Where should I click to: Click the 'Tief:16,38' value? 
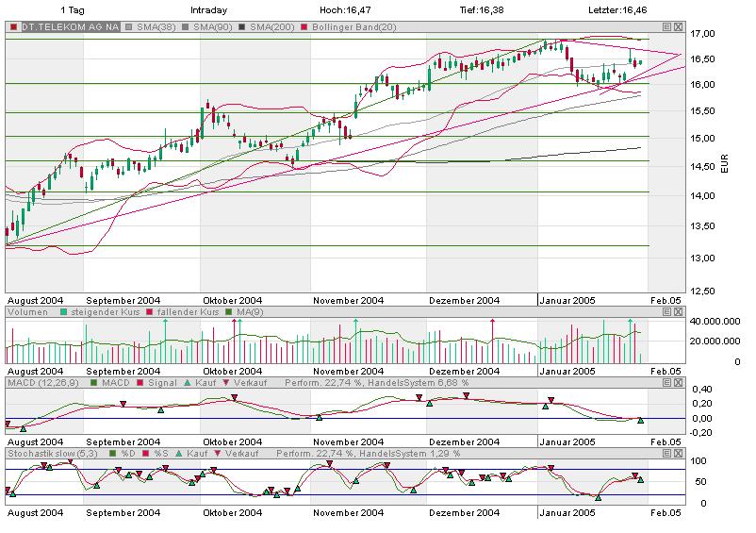[x=482, y=10]
